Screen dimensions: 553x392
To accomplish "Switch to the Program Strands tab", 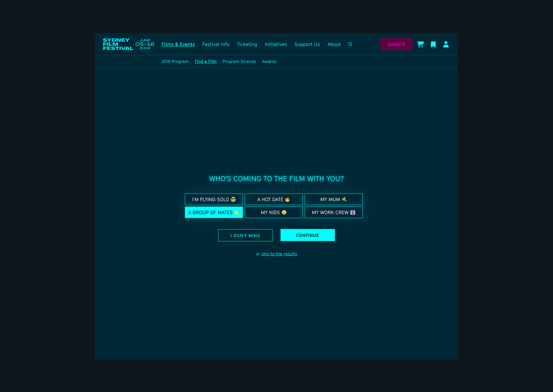I will click(x=239, y=62).
